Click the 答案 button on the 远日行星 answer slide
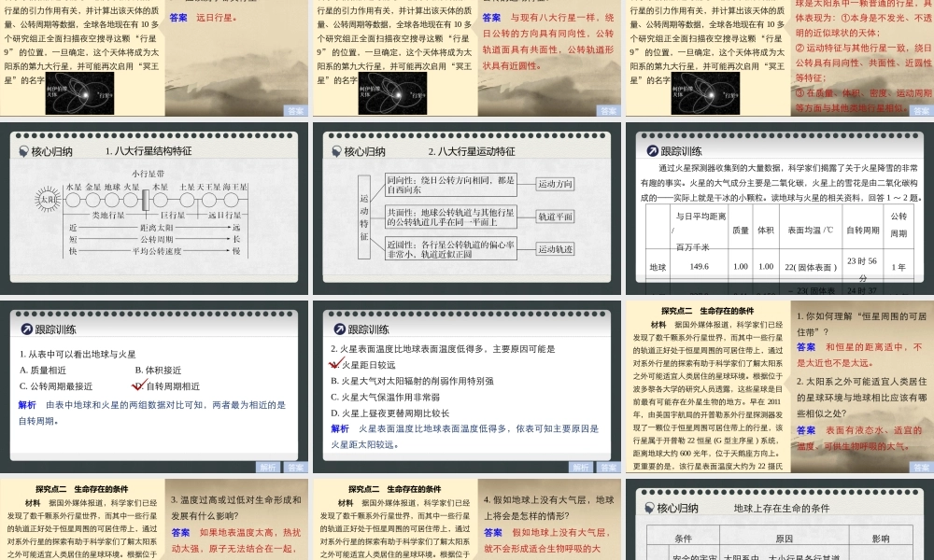 click(295, 111)
